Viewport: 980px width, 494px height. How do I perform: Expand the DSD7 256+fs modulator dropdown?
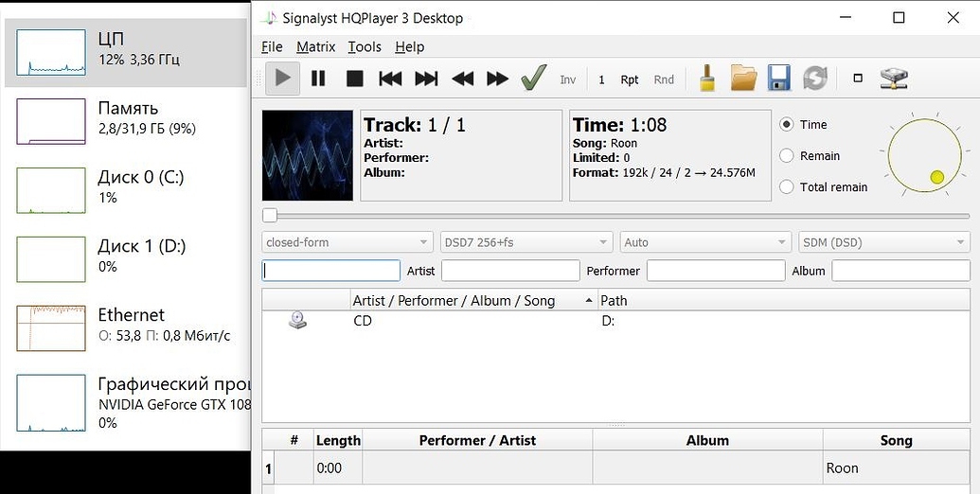click(x=526, y=242)
